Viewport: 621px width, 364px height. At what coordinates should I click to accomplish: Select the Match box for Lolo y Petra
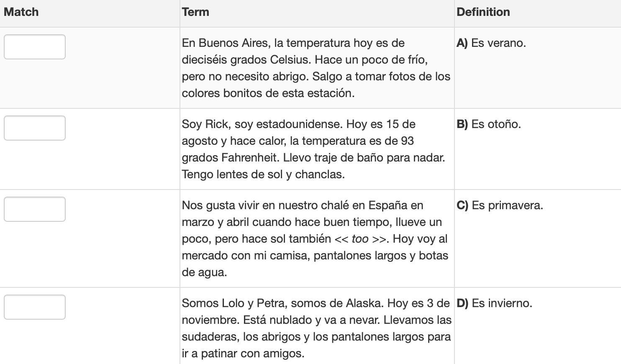coord(35,307)
